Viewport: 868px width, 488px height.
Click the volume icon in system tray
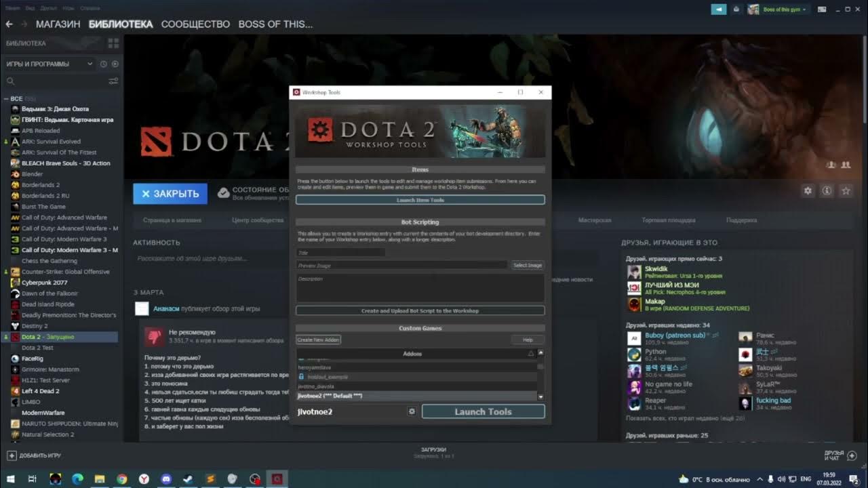781,479
